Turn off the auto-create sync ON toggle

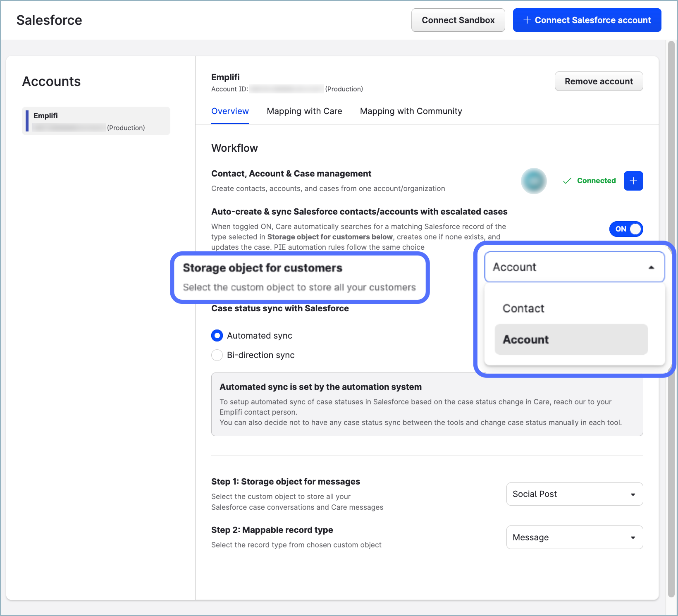[x=626, y=229]
